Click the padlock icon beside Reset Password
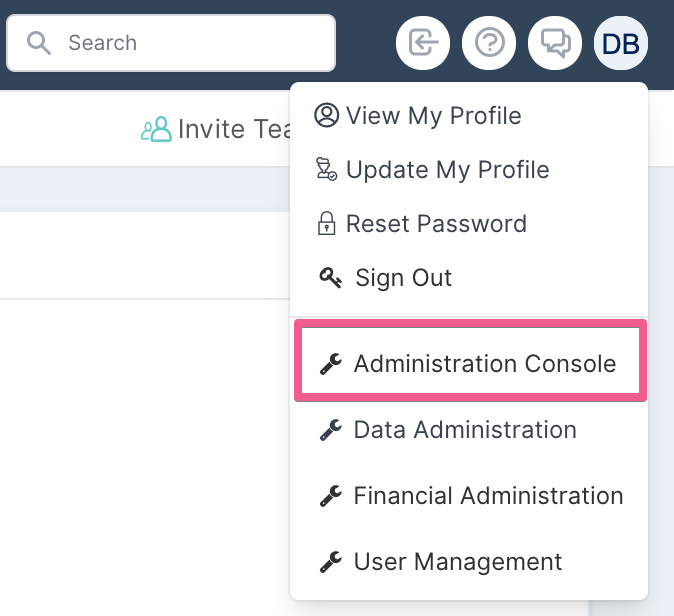The height and width of the screenshot is (616, 674). click(327, 223)
